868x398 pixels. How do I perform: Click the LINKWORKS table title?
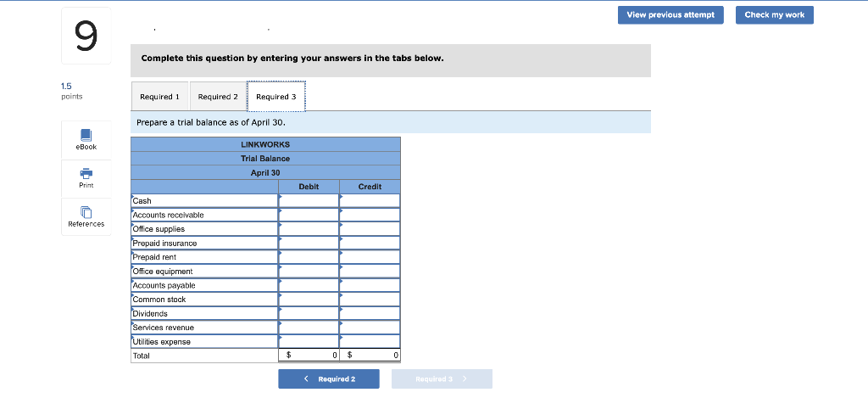[265, 144]
